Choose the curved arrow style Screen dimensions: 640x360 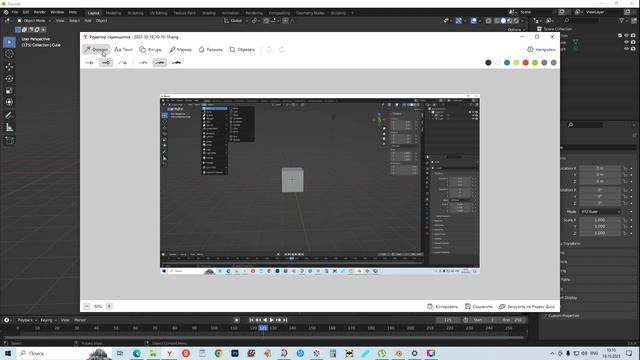123,62
